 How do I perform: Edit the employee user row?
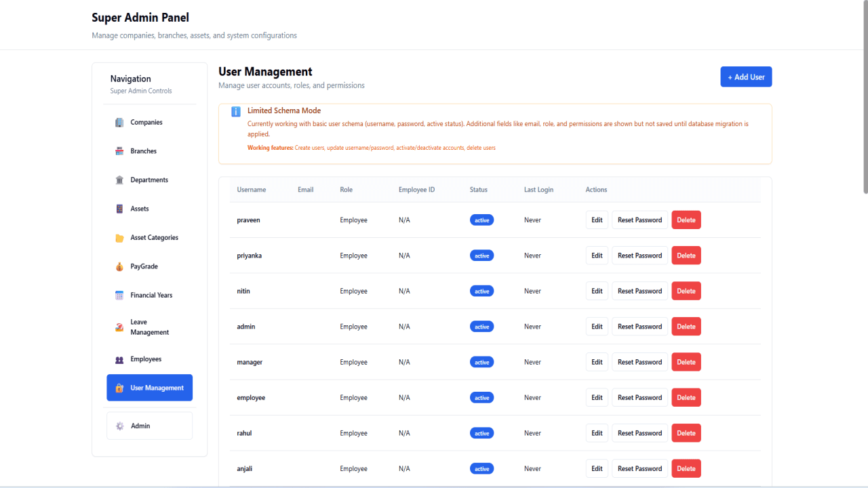coord(597,398)
